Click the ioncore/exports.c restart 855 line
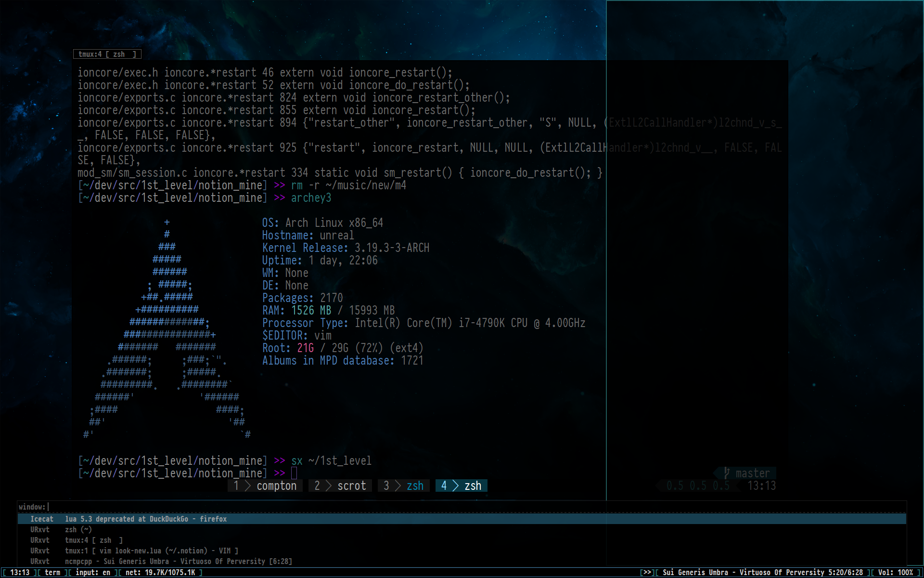The image size is (924, 578). [276, 110]
